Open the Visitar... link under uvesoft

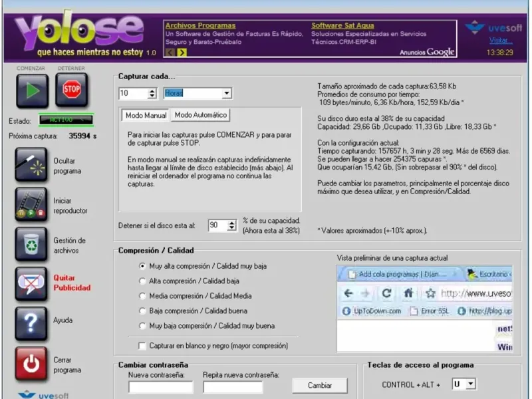501,41
